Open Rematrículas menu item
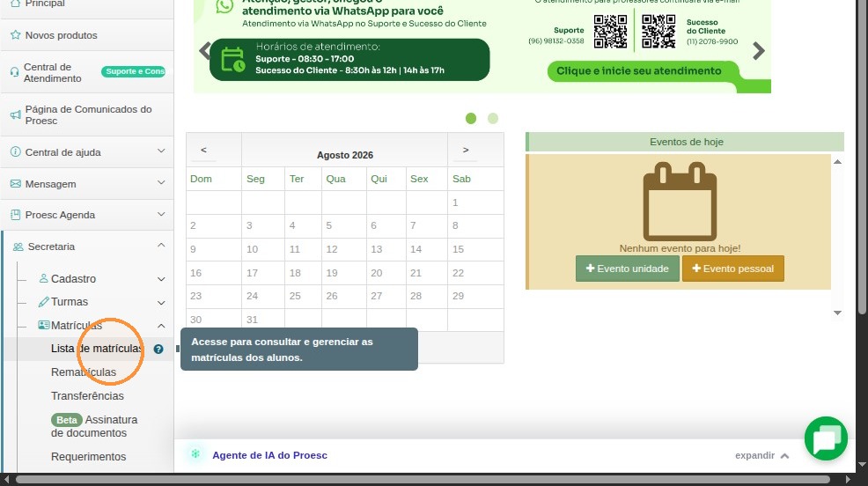The width and height of the screenshot is (868, 486). pyautogui.click(x=84, y=372)
